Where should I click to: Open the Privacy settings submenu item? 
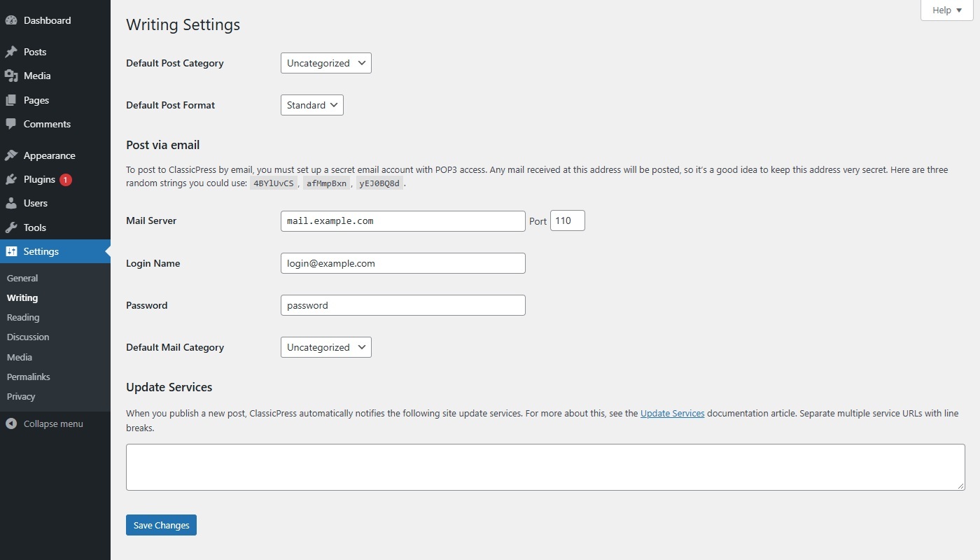pos(21,396)
